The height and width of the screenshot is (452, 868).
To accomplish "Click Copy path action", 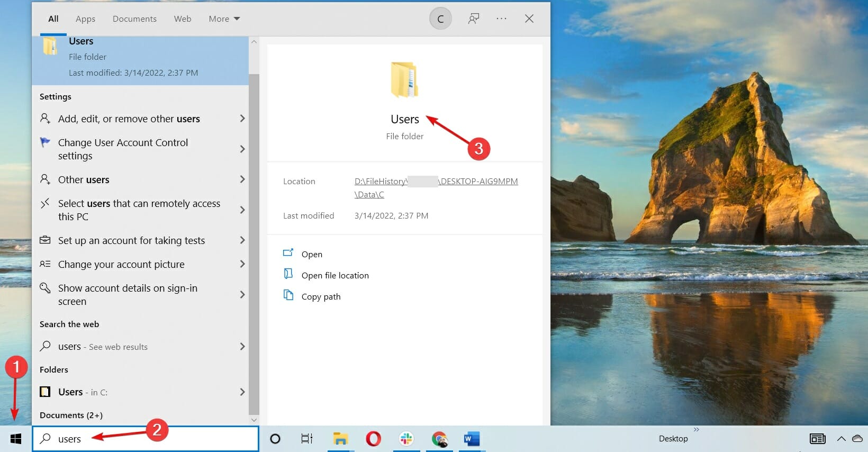I will (321, 296).
